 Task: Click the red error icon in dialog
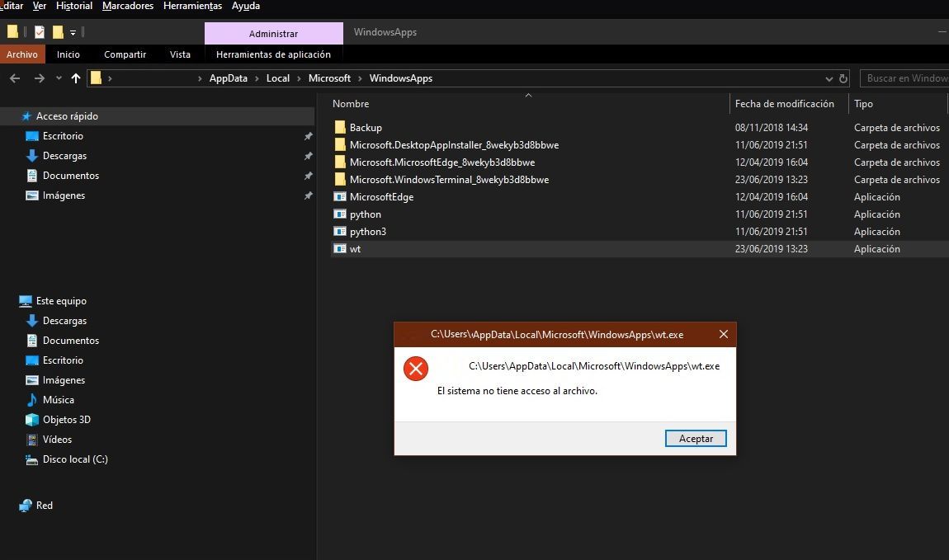[416, 369]
